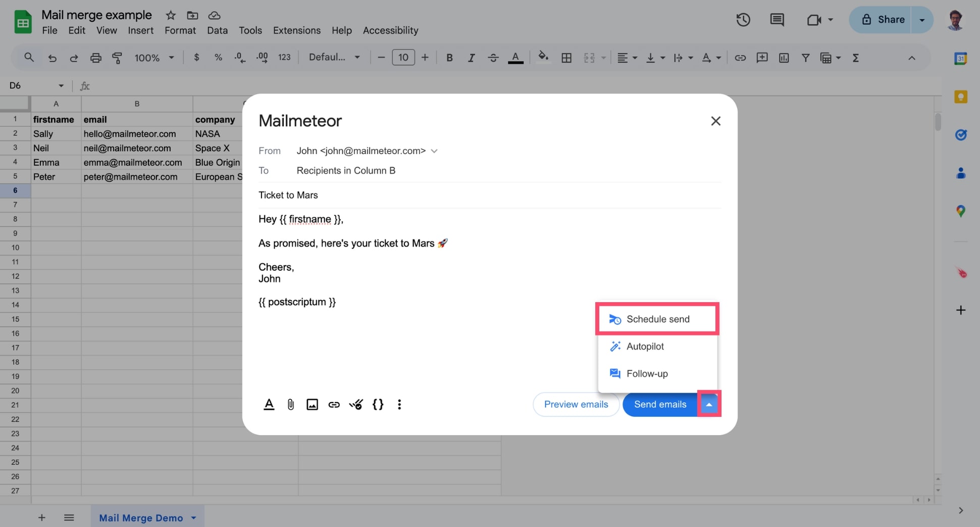
Task: Open the Format menu
Action: (x=180, y=30)
